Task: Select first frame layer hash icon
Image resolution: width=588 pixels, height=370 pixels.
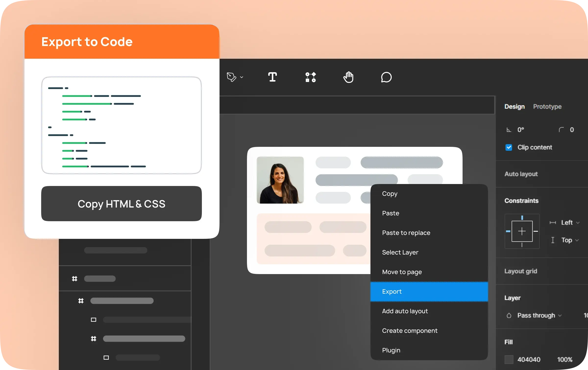Action: [x=74, y=279]
